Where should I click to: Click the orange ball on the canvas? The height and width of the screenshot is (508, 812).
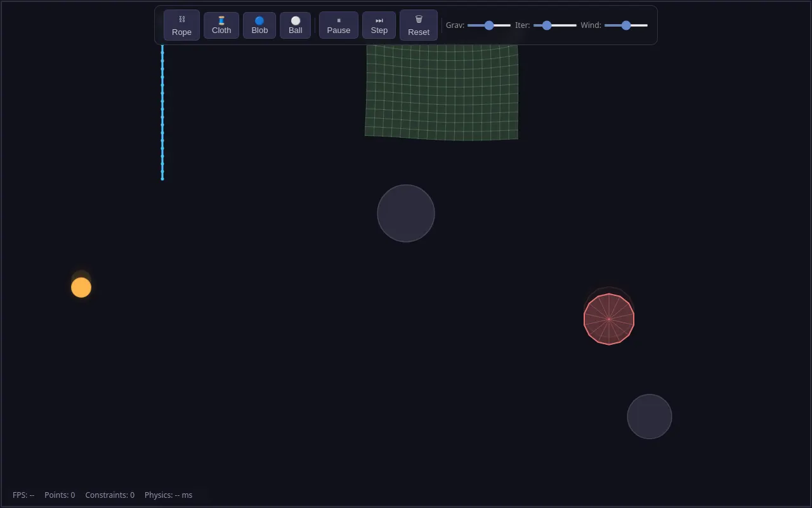coord(81,288)
